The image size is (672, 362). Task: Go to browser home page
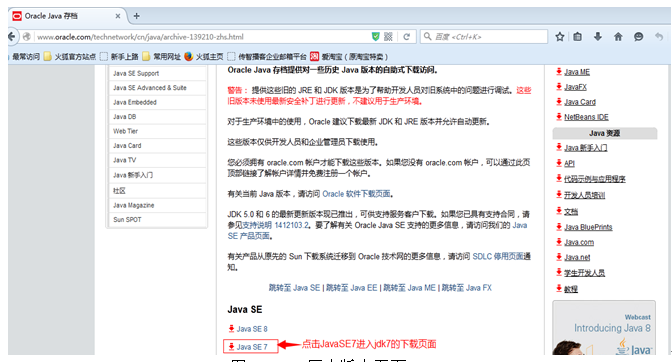(618, 37)
